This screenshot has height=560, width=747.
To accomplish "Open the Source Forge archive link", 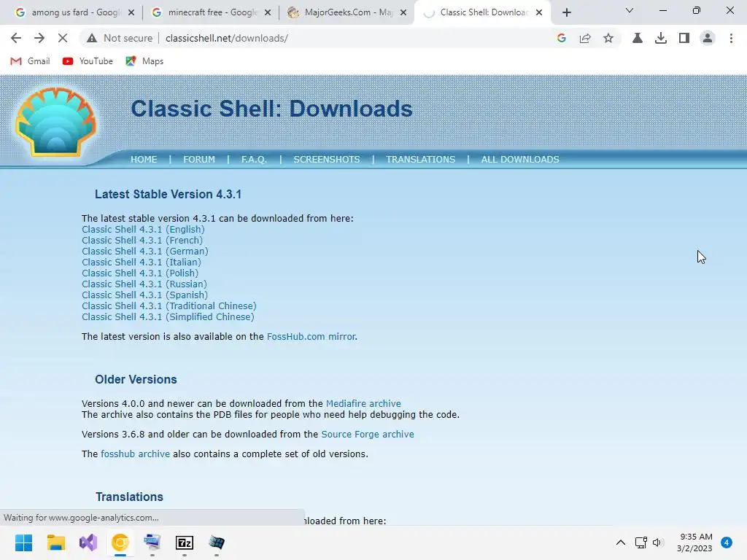I will pyautogui.click(x=368, y=435).
